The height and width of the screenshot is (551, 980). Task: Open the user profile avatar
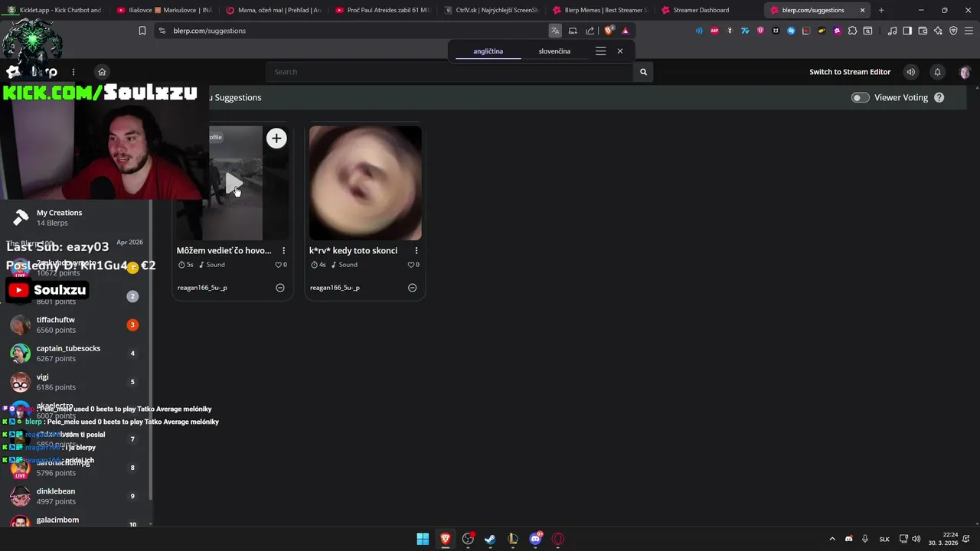tap(965, 72)
